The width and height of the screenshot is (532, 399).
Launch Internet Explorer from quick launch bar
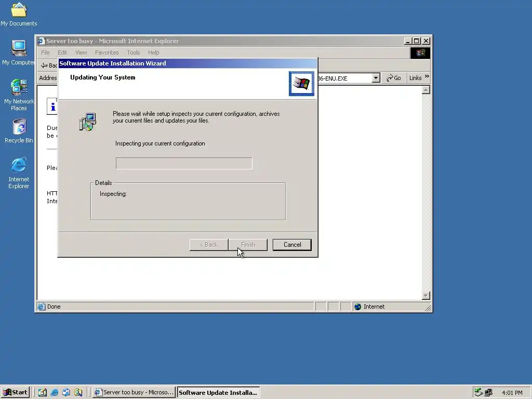(54, 392)
